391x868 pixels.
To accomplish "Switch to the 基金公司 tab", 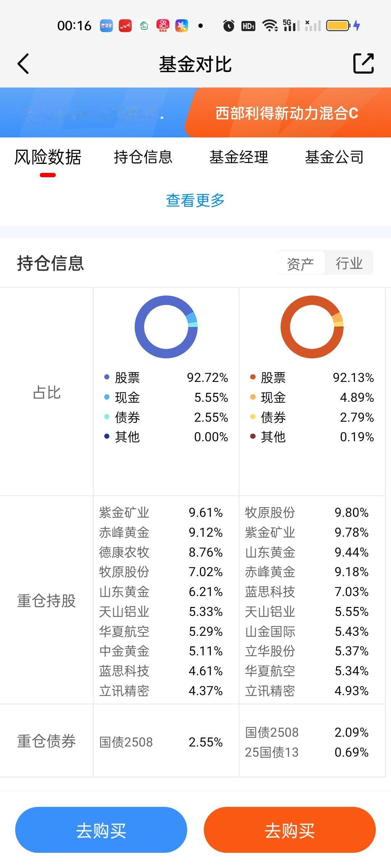I will pos(334,157).
